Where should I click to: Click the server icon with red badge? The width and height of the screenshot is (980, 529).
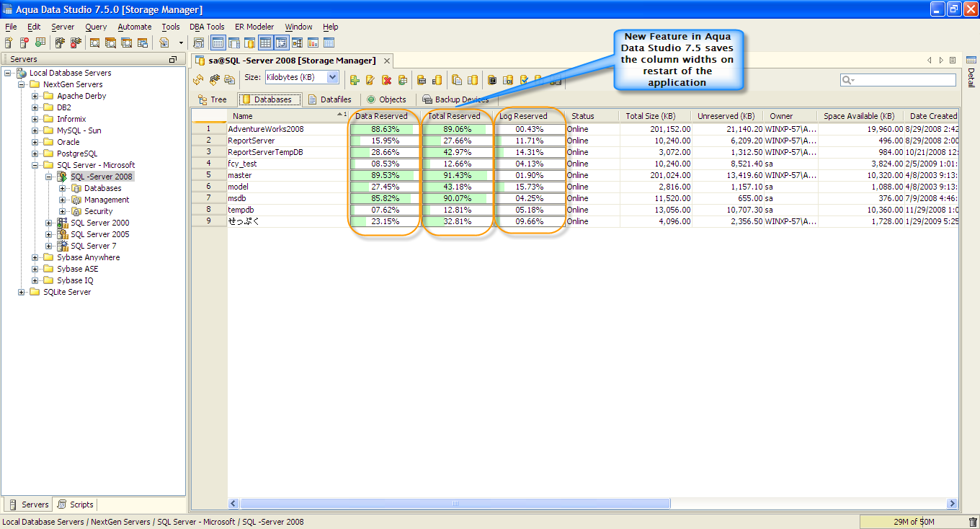pos(24,43)
